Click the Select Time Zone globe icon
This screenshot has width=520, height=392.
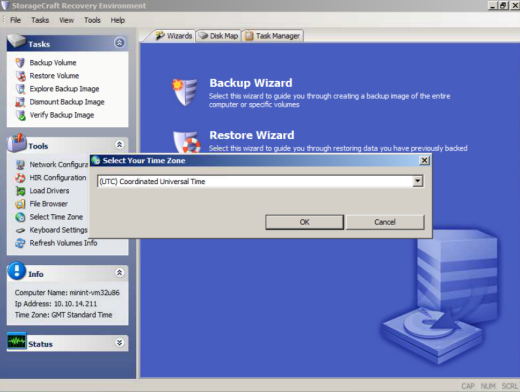click(x=20, y=217)
